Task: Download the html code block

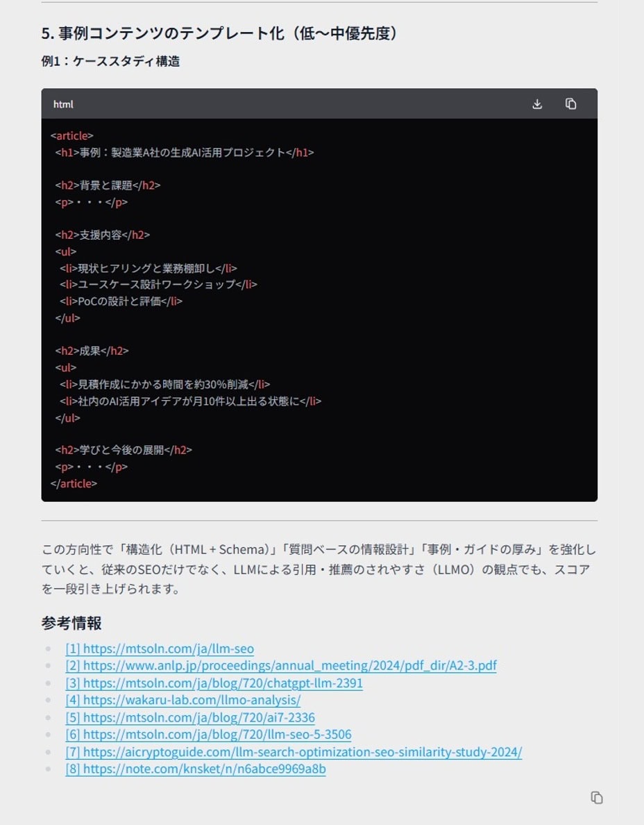Action: (537, 104)
